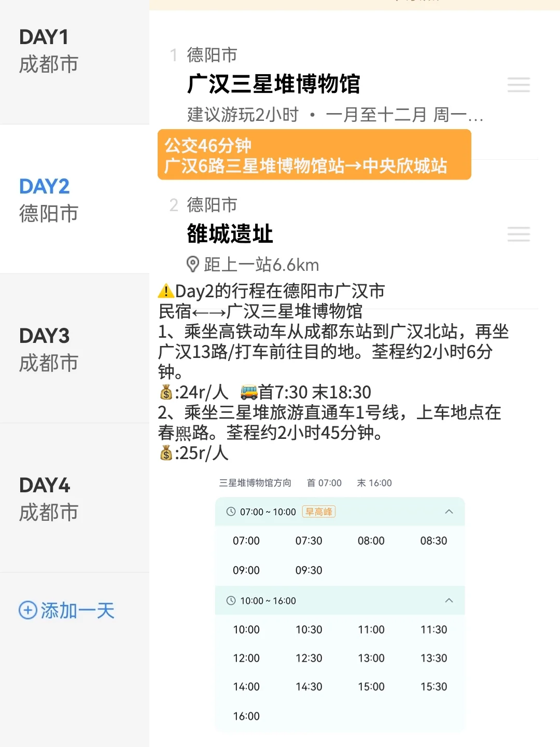Tap the reorder handle for 雒城遗址
Image resolution: width=560 pixels, height=747 pixels.
[x=519, y=234]
